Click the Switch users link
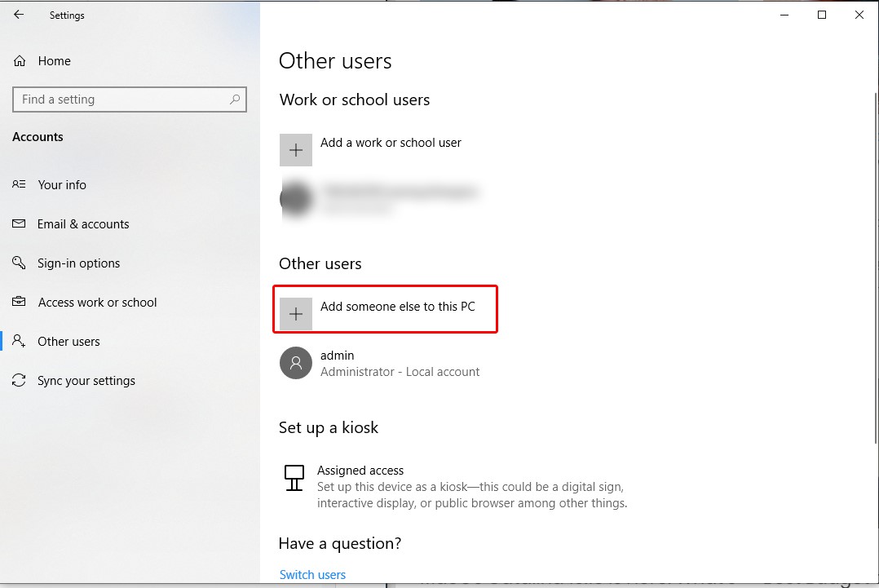This screenshot has width=879, height=588. 312,574
